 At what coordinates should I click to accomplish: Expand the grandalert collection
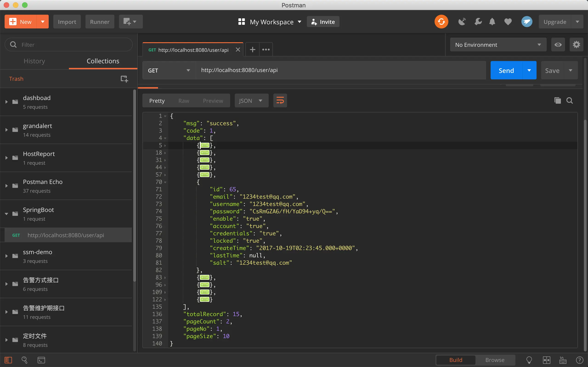coord(7,130)
